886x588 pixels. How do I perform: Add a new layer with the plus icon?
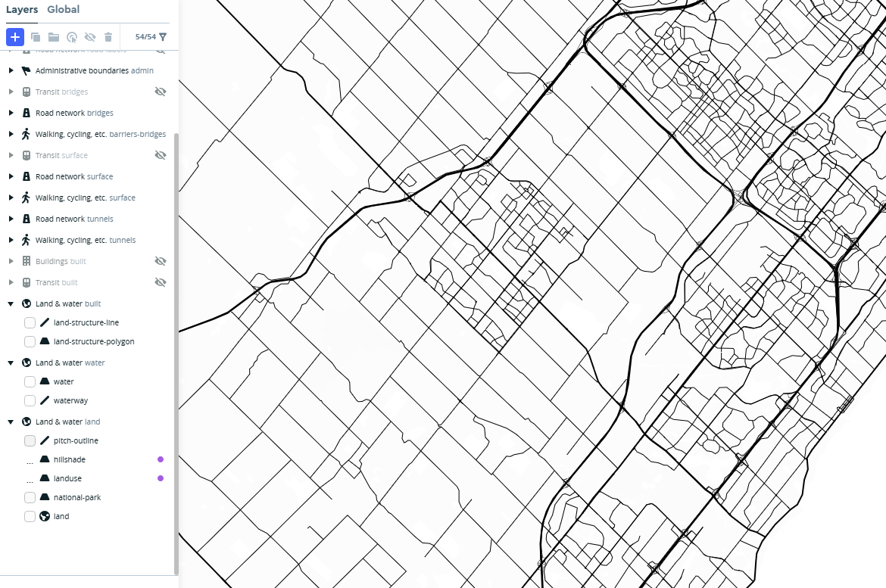point(14,36)
